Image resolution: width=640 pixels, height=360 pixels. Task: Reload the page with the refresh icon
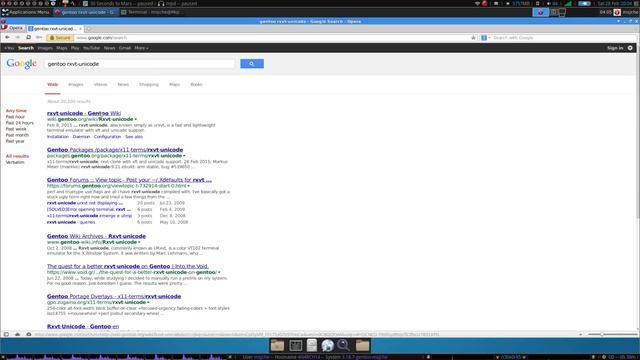click(x=28, y=38)
